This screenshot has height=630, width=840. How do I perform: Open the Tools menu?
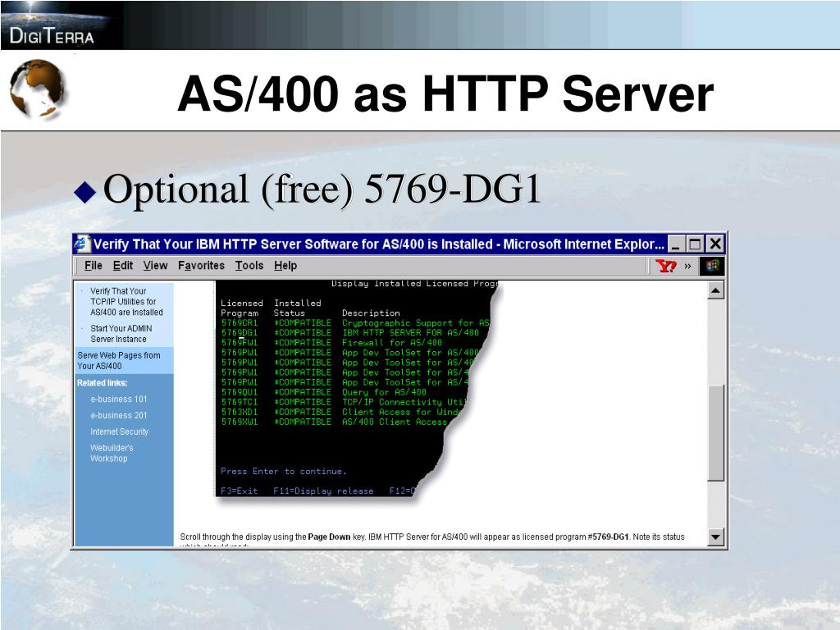tap(249, 266)
